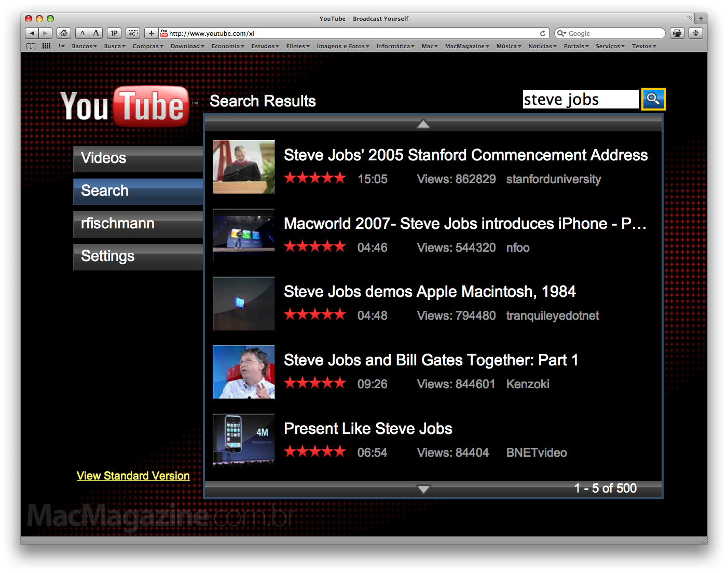Click the browser Forward arrow button
Image resolution: width=728 pixels, height=573 pixels.
tap(46, 33)
